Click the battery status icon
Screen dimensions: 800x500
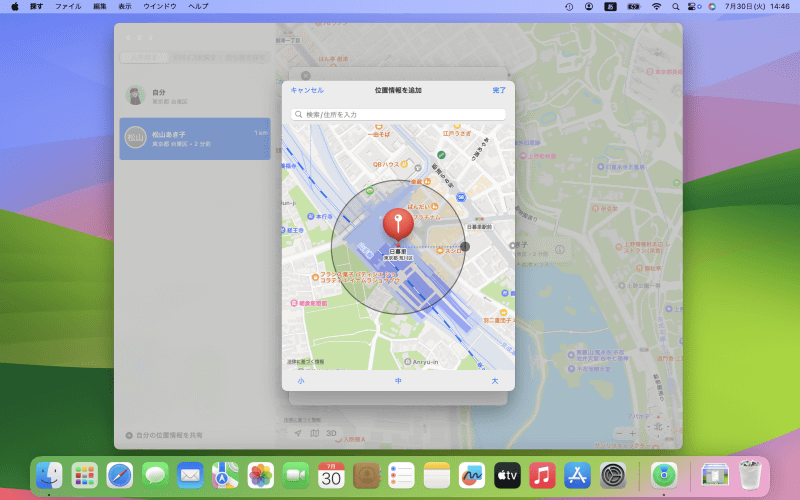coord(634,7)
